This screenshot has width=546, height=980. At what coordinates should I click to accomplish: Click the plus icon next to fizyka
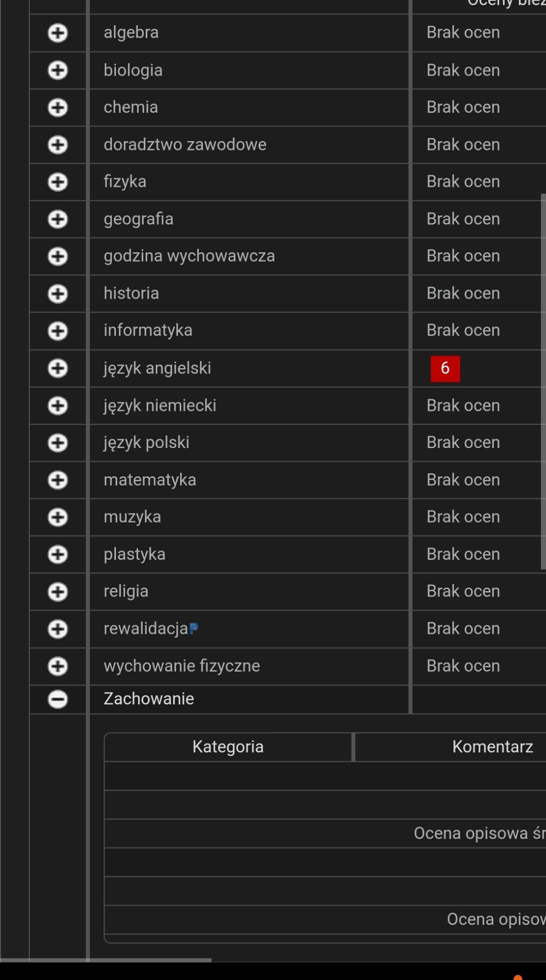(58, 182)
